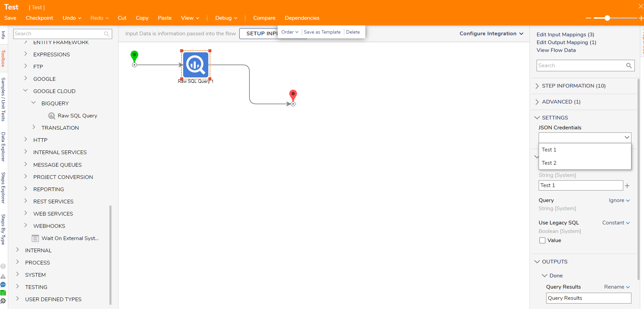Open the Query Ignore mapping dropdown
Image resolution: width=644 pixels, height=309 pixels.
(619, 200)
